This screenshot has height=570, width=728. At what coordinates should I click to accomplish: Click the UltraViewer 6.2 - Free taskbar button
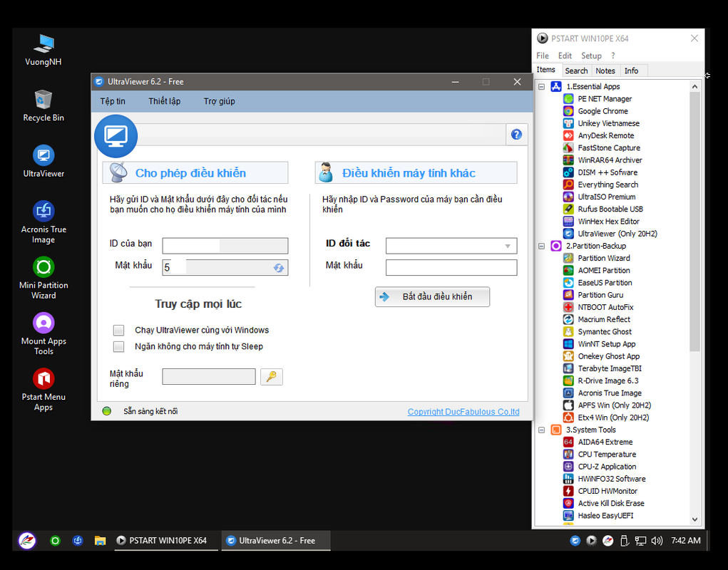tap(276, 540)
